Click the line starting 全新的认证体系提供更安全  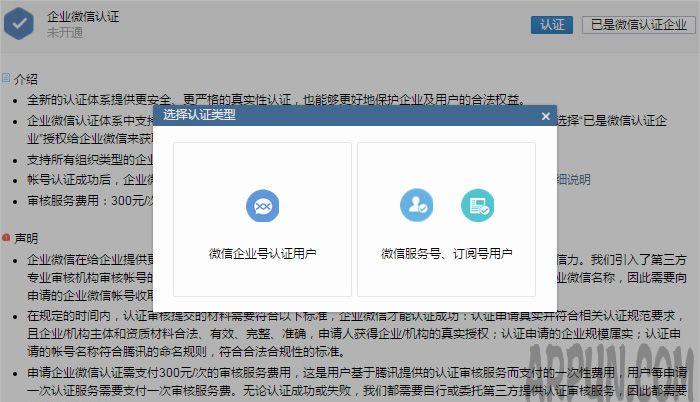[x=276, y=99]
